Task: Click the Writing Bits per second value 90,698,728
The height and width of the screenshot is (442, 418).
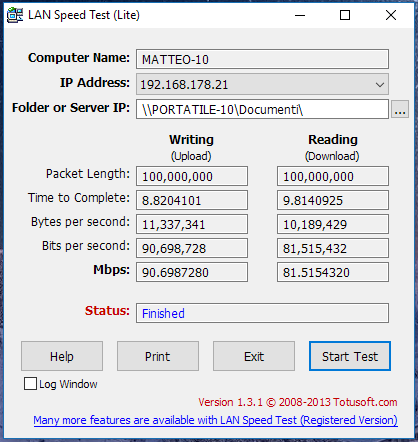Action: tap(192, 248)
